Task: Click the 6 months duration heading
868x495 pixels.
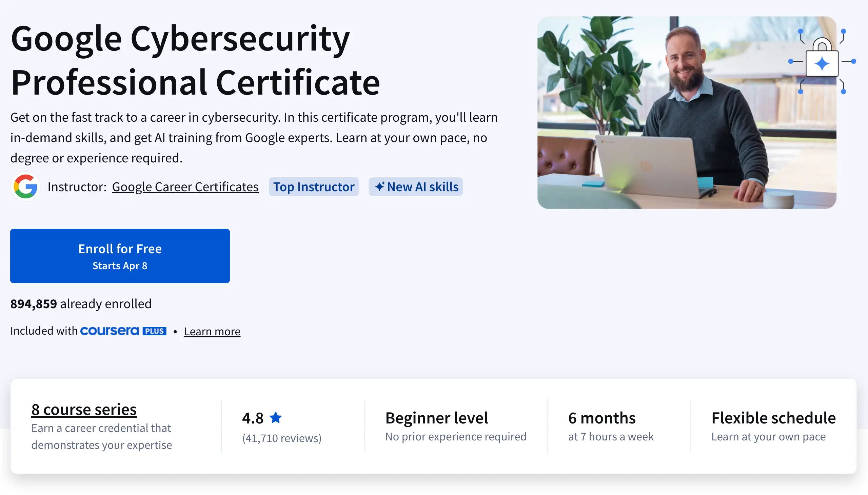Action: [602, 418]
